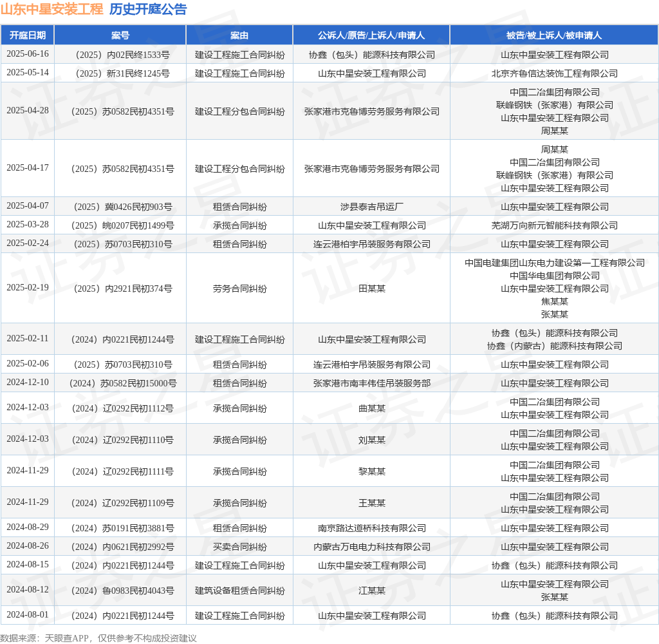Select case number （2025）新31民终1245号
659x644 pixels.
[120, 73]
